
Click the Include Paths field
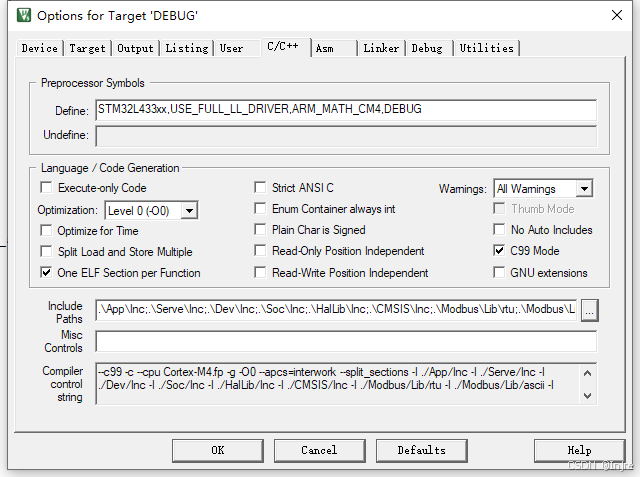click(336, 310)
